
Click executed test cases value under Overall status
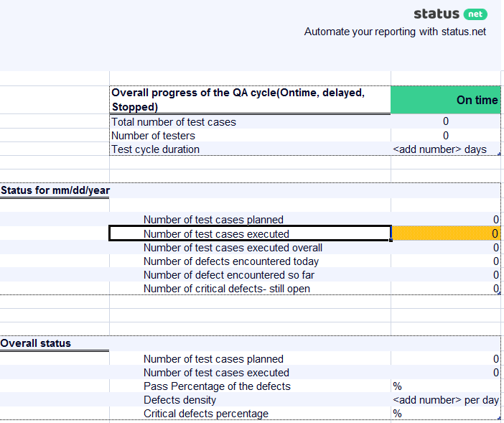click(446, 372)
